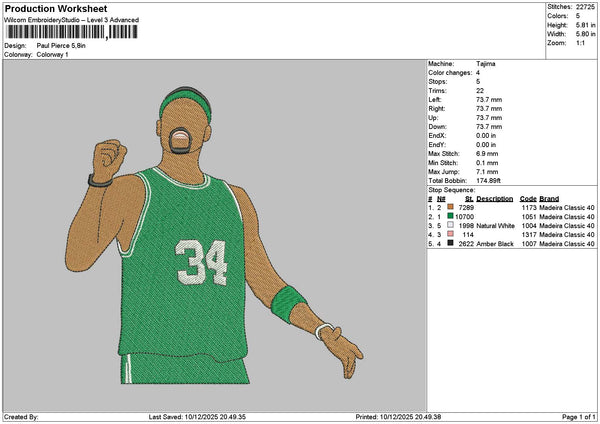The width and height of the screenshot is (600, 424).
Task: Select stitch count '2622' in stop 5
Action: [466, 244]
